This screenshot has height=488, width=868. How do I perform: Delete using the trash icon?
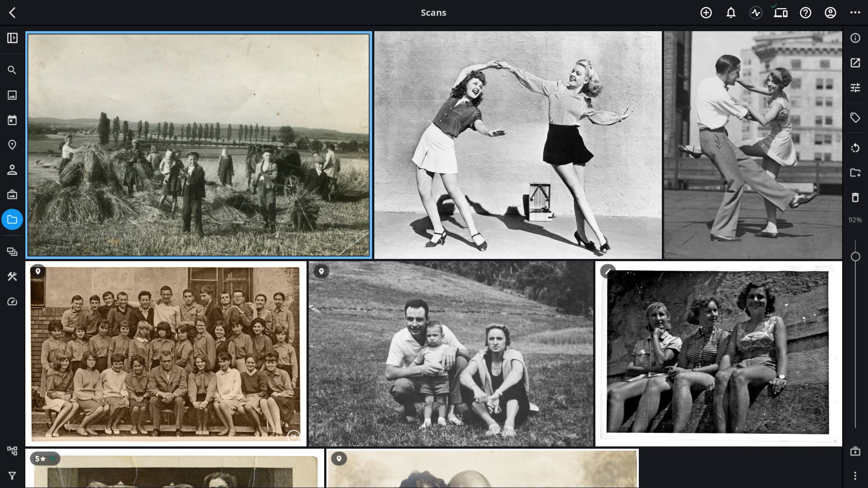(x=855, y=197)
